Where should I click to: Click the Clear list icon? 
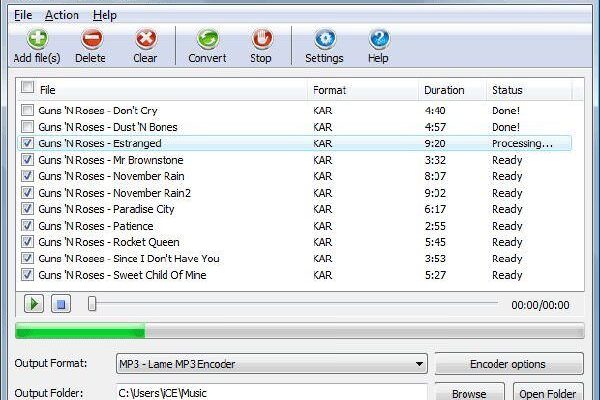[145, 40]
